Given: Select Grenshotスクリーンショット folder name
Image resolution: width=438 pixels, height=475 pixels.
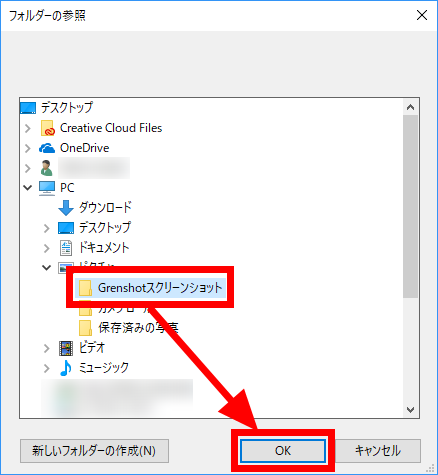Looking at the screenshot, I should [x=160, y=288].
